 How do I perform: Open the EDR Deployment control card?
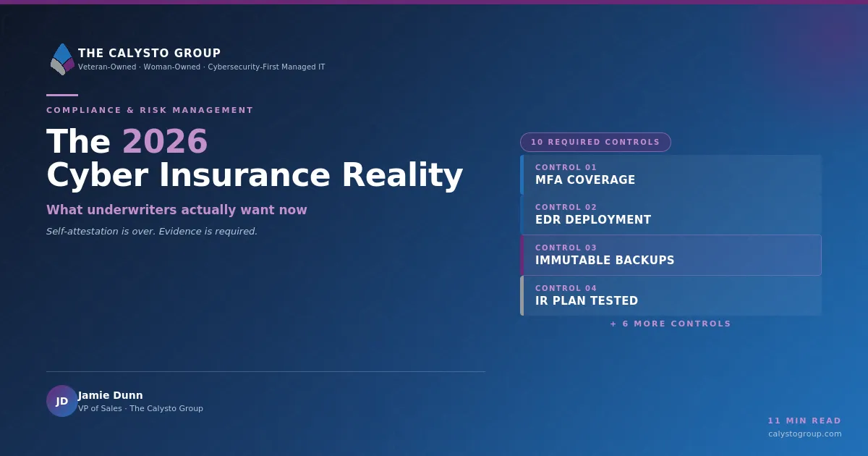[671, 214]
